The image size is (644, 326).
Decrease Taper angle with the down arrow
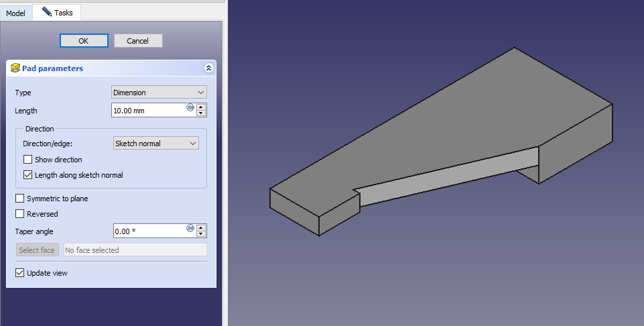point(201,234)
